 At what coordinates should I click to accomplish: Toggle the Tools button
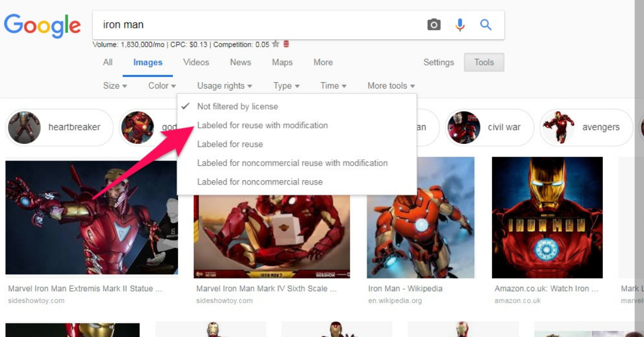(x=484, y=62)
